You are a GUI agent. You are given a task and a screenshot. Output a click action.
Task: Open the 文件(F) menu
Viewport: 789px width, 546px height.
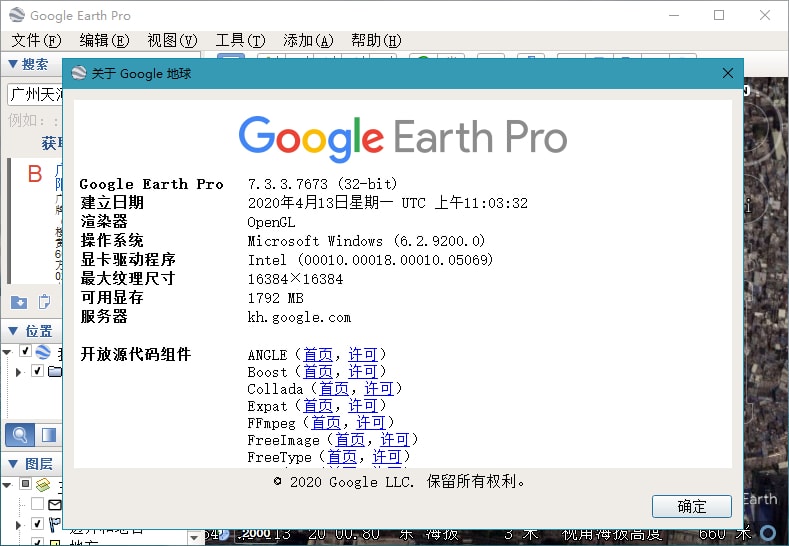(36, 40)
